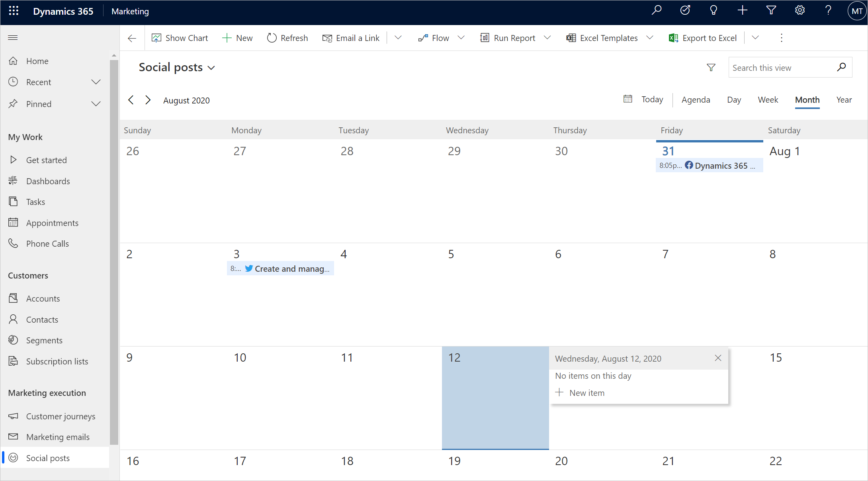Click the Excel Templates icon
Viewport: 868px width, 481px height.
[571, 37]
